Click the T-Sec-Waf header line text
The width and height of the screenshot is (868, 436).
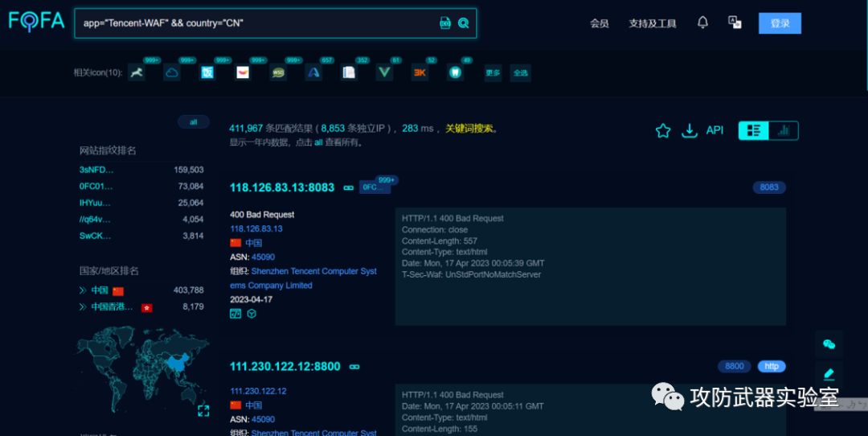471,275
